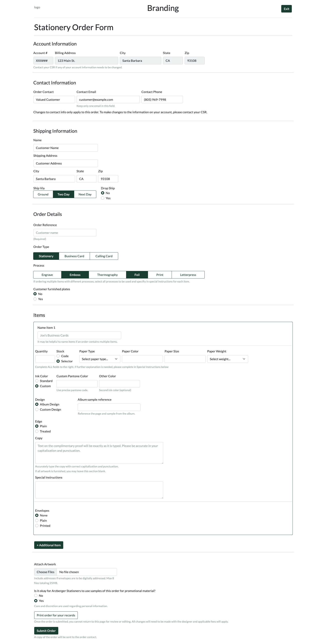The height and width of the screenshot is (644, 326).
Task: Select Custom Design radio button
Action: (x=37, y=409)
